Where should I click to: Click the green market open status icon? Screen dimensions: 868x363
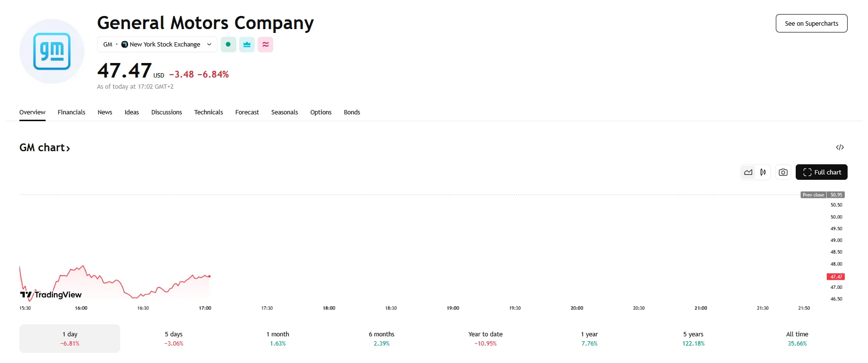228,45
